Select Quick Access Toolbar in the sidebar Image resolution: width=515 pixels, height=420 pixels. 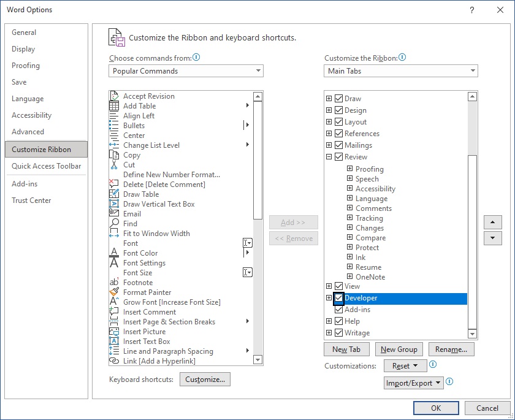(x=44, y=166)
